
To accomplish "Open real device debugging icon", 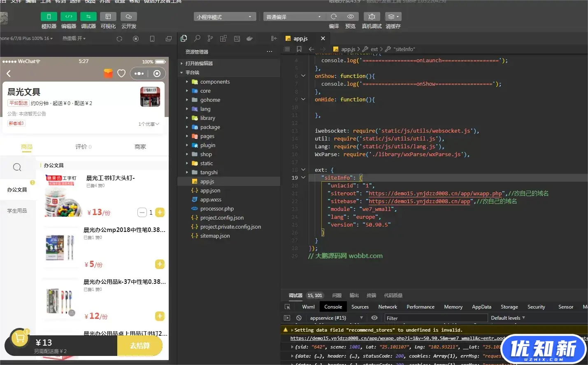I will 372,16.
